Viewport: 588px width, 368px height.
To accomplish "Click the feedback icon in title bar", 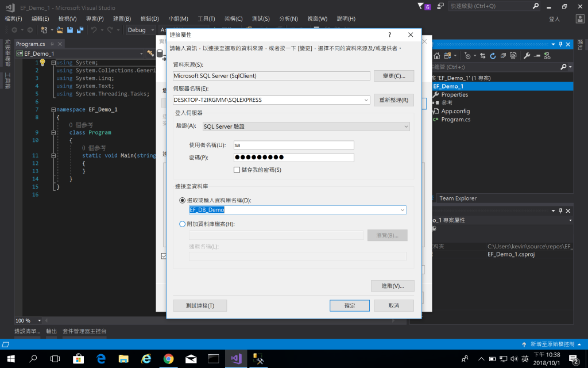I will (x=440, y=6).
